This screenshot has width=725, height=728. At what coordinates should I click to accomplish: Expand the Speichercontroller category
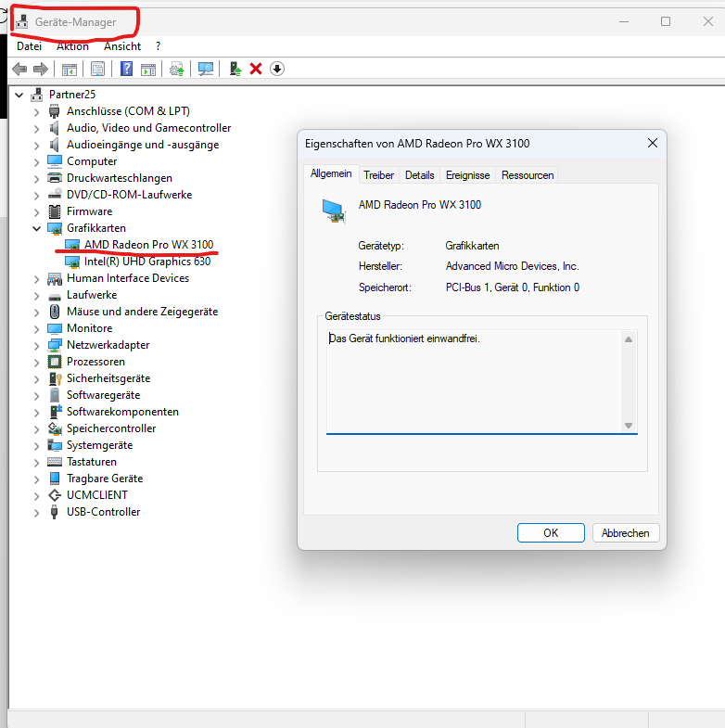coord(37,428)
